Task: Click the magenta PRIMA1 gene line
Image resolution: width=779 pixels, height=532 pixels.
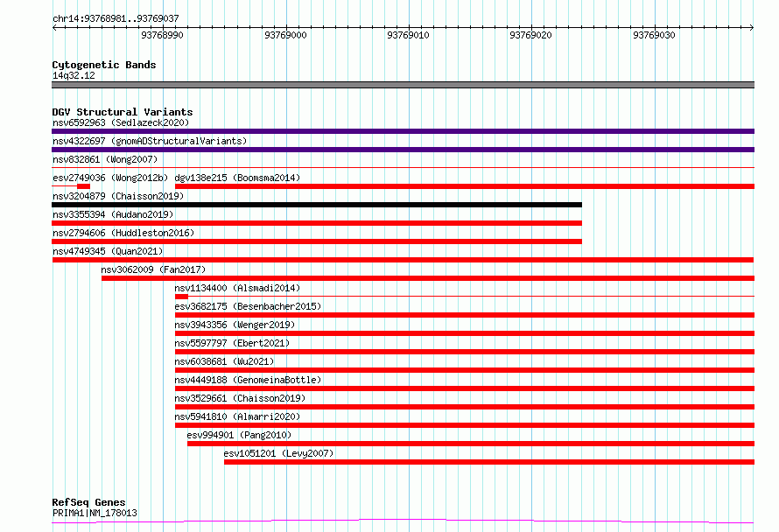Action: 403,521
